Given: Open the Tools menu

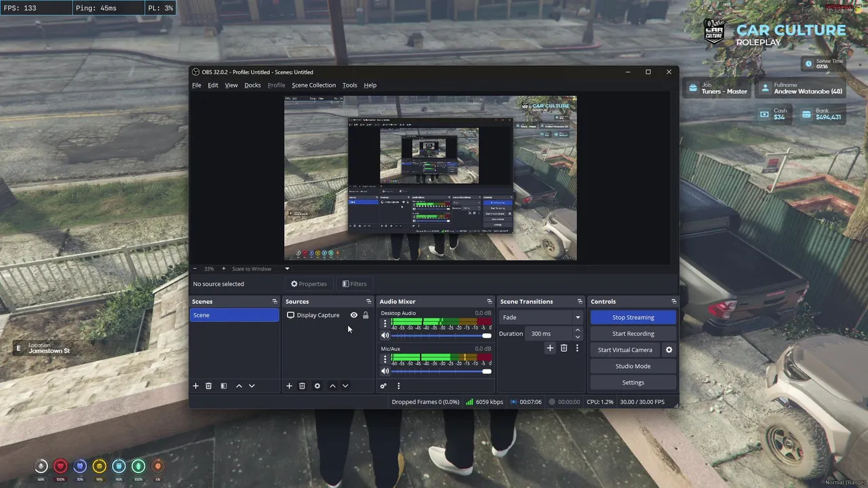Looking at the screenshot, I should [x=349, y=85].
